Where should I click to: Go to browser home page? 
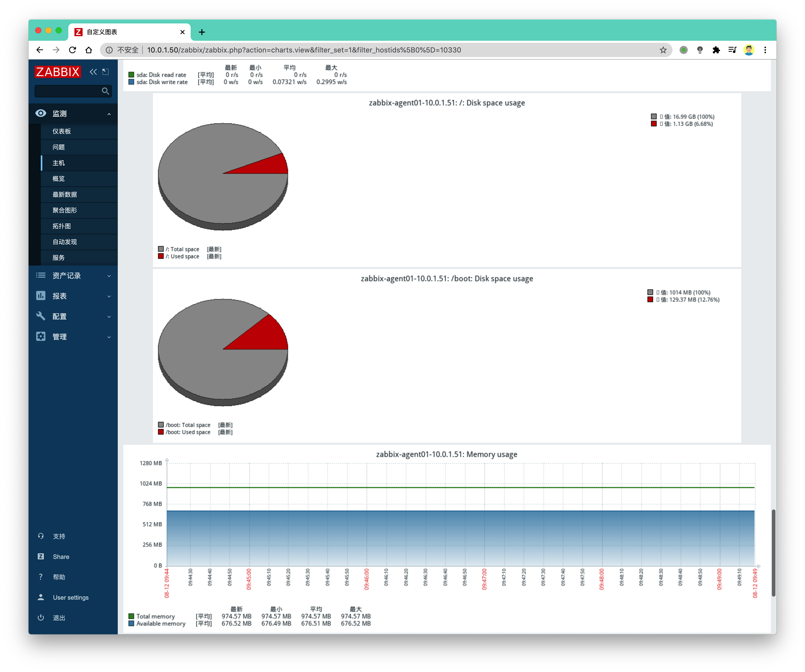[x=88, y=50]
